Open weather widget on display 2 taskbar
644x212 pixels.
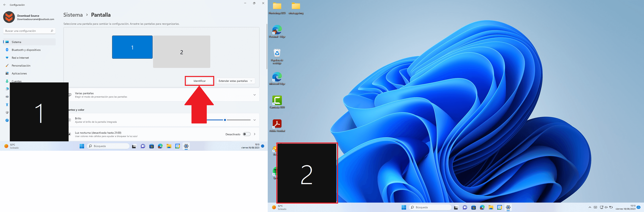click(x=279, y=207)
